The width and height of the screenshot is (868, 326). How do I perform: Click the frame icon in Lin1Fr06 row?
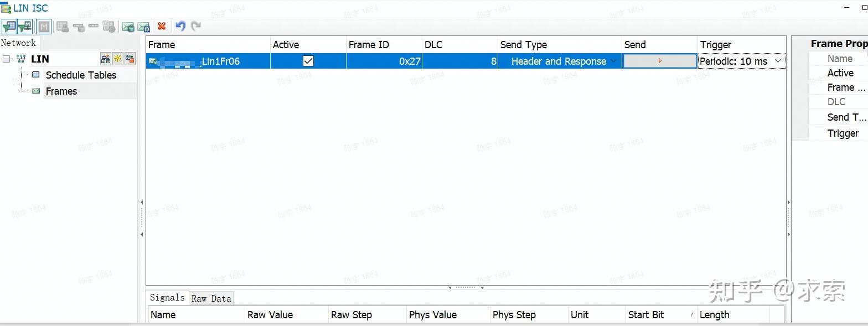tap(153, 61)
